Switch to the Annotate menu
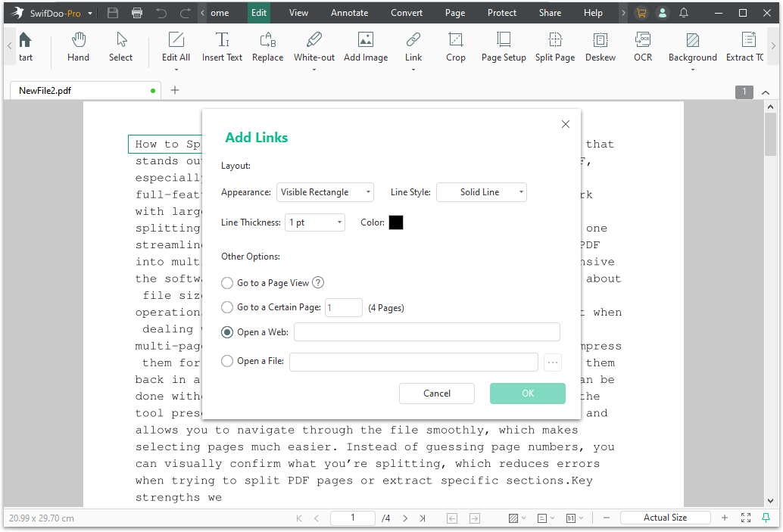The width and height of the screenshot is (783, 532). [x=349, y=12]
